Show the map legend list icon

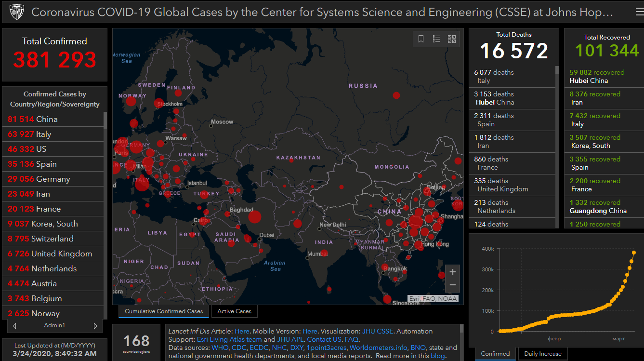pyautogui.click(x=436, y=39)
